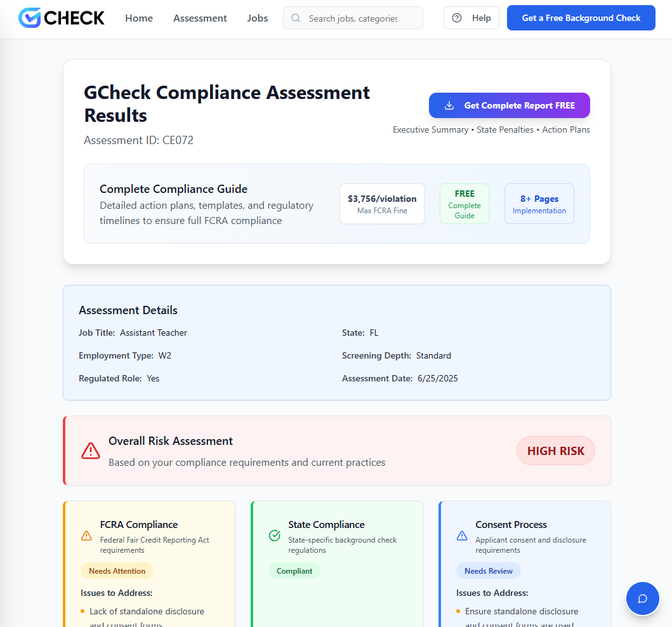This screenshot has height=627, width=672.
Task: Click Get Complete Report FREE button
Action: [x=510, y=105]
